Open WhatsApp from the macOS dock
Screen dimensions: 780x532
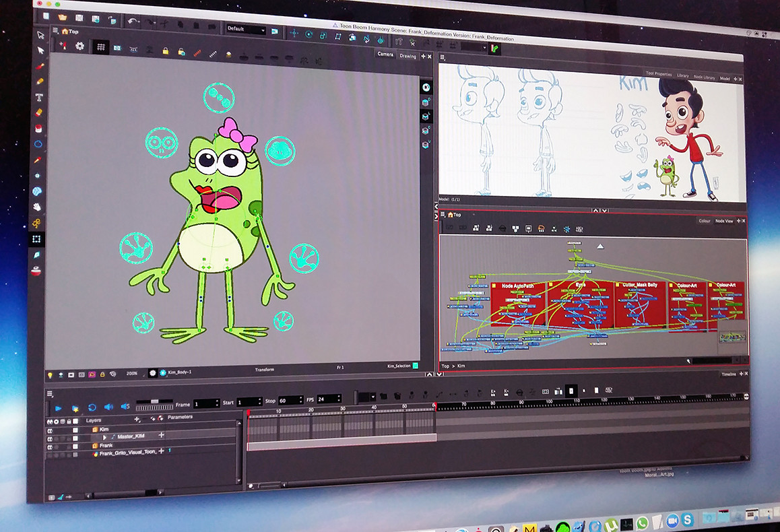tap(642, 523)
